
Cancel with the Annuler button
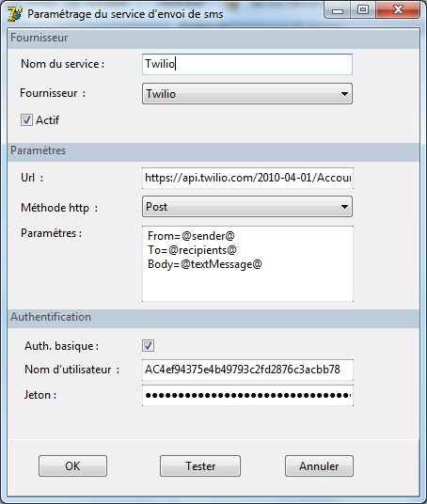(319, 466)
